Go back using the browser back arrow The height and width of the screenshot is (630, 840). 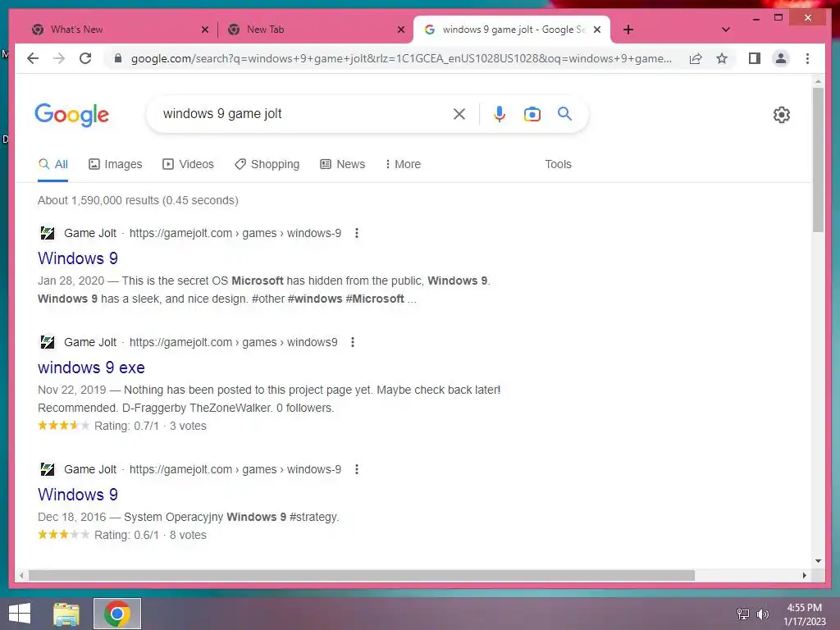tap(33, 58)
